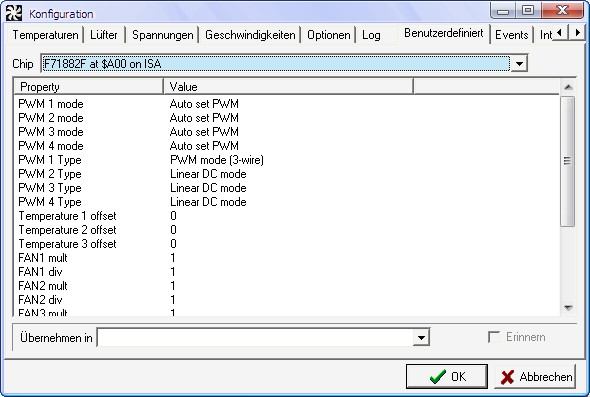Maximize the Konfiguration window
The width and height of the screenshot is (590, 397).
(528, 11)
